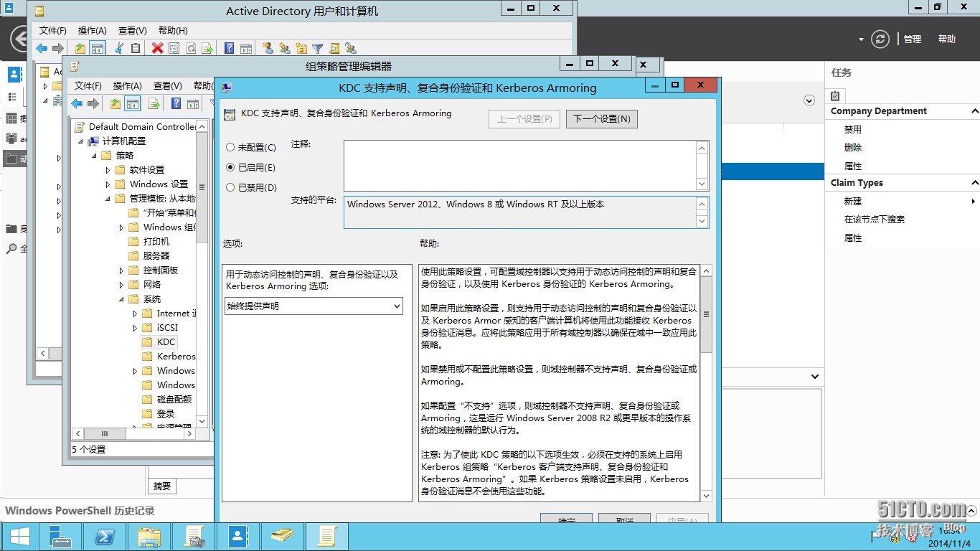Click Paste clipboard icon in Active Directory toolbar

pyautogui.click(x=136, y=48)
